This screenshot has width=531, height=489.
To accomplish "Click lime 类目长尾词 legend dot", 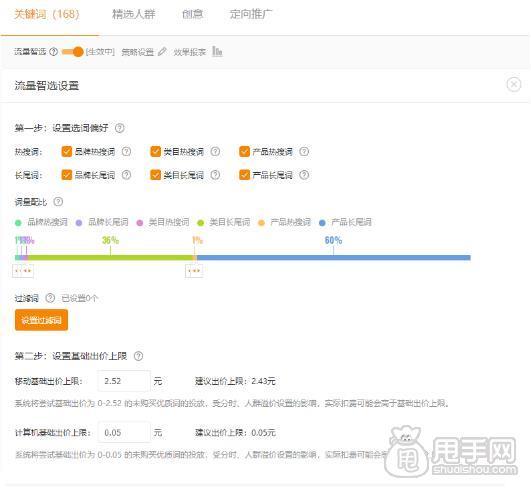I will (x=200, y=223).
